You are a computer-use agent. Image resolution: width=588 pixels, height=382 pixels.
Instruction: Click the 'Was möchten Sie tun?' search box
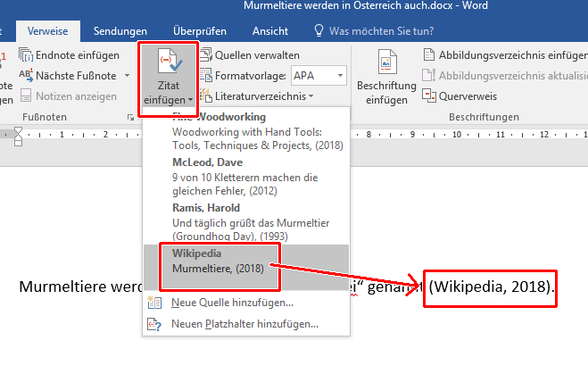point(381,30)
